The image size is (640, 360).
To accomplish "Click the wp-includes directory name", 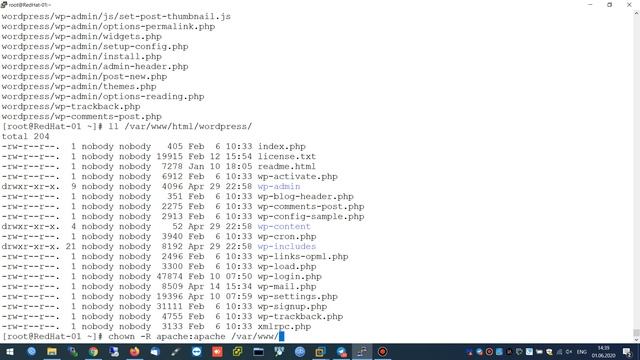I will pyautogui.click(x=287, y=247).
